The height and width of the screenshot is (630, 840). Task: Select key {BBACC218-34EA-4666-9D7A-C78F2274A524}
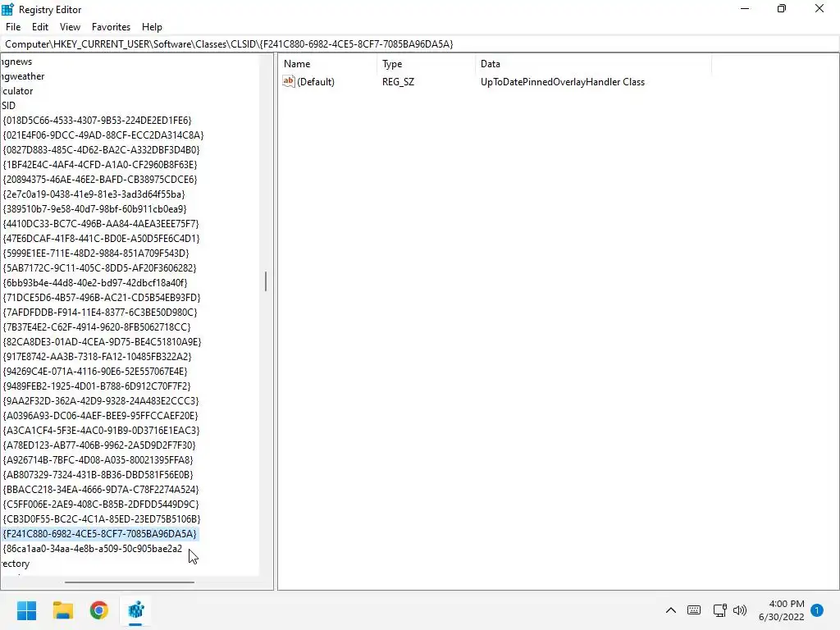pyautogui.click(x=101, y=489)
